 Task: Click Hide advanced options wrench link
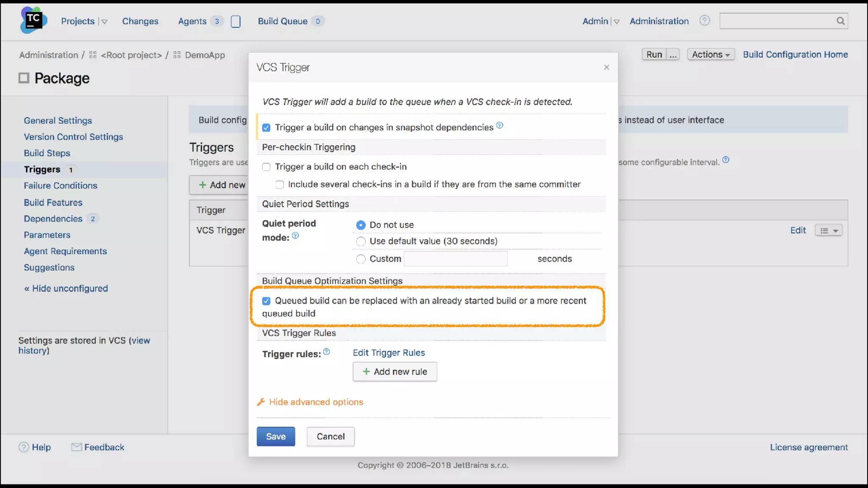click(316, 402)
